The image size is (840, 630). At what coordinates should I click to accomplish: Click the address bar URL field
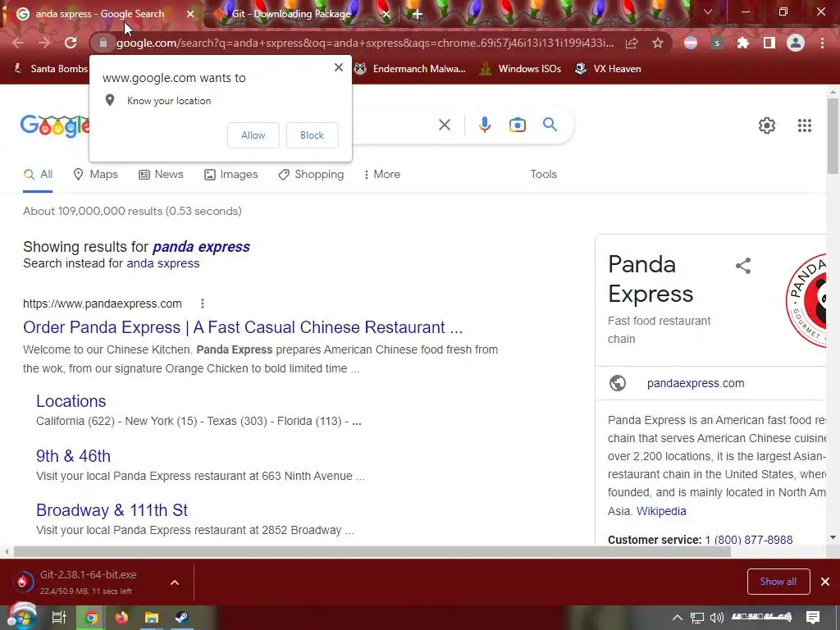[x=365, y=43]
